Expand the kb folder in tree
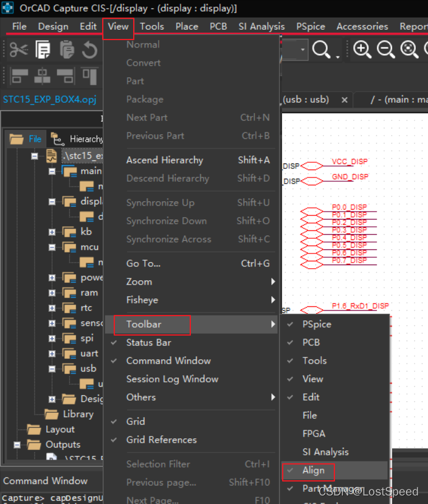The width and height of the screenshot is (428, 504). pos(52,232)
